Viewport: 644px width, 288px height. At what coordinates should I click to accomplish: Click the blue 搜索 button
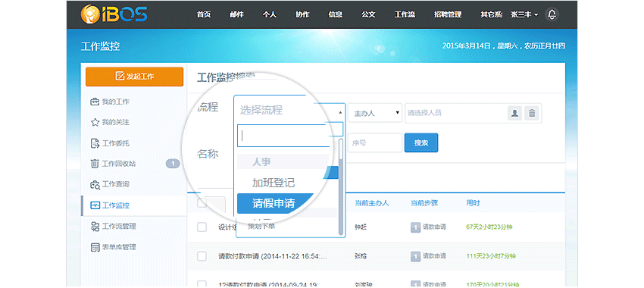[421, 142]
